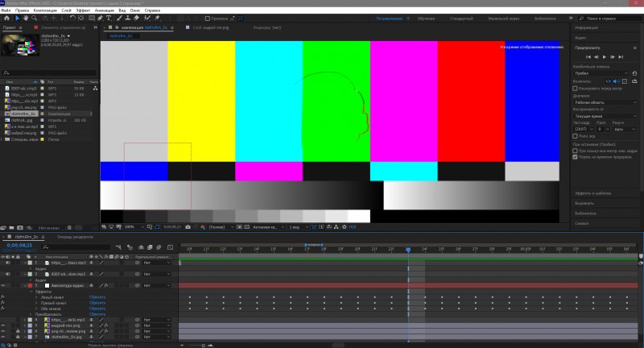This screenshot has height=348, width=644.
Task: Select the Type (T) tool
Action: click(x=109, y=18)
